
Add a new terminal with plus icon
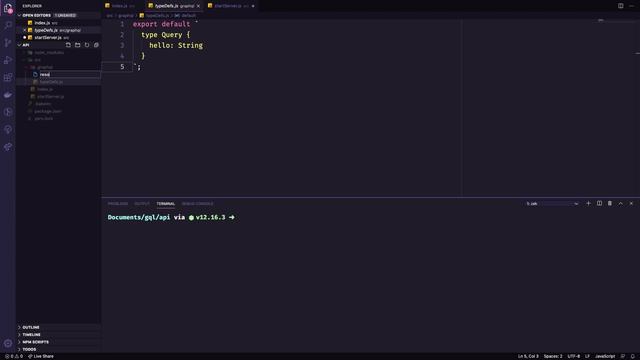coord(588,203)
